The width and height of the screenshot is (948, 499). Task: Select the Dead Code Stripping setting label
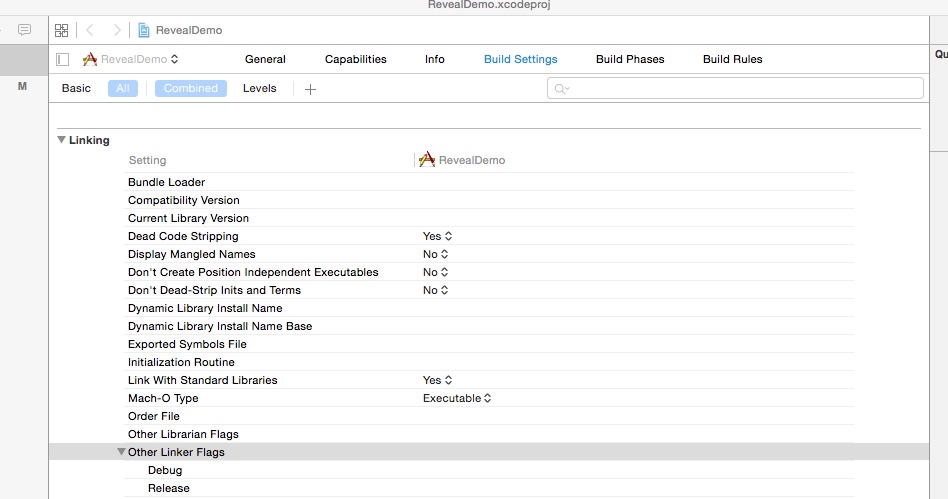point(183,236)
